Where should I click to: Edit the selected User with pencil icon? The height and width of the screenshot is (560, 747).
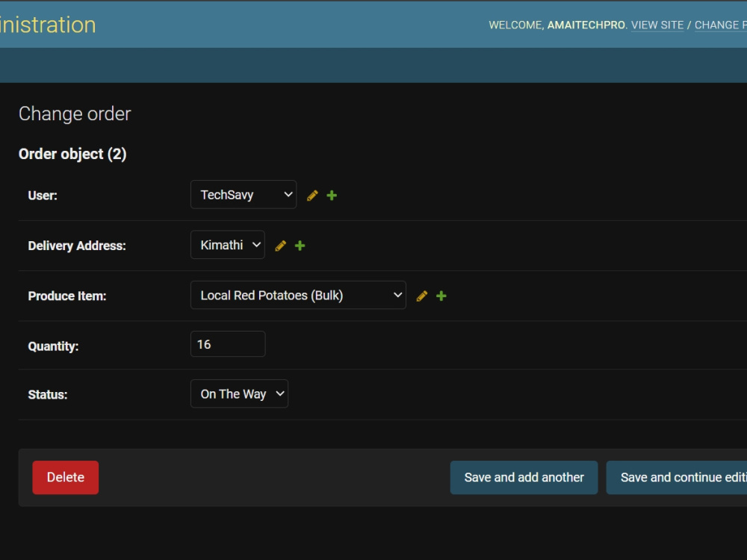click(x=312, y=196)
